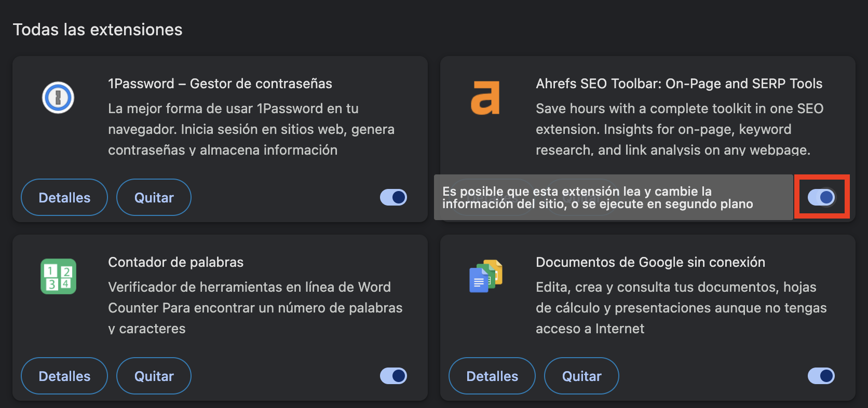The width and height of the screenshot is (868, 408).
Task: Show Detalles for Documentos de Google
Action: pos(492,376)
